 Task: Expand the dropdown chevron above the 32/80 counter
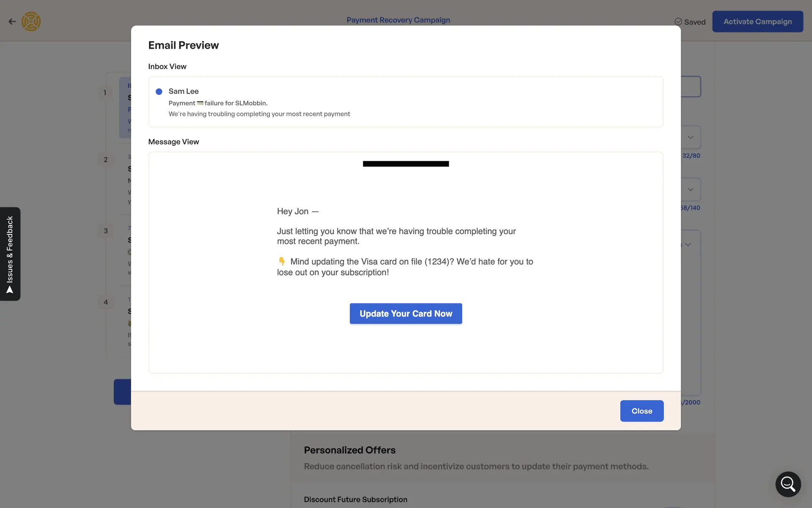coord(691,137)
